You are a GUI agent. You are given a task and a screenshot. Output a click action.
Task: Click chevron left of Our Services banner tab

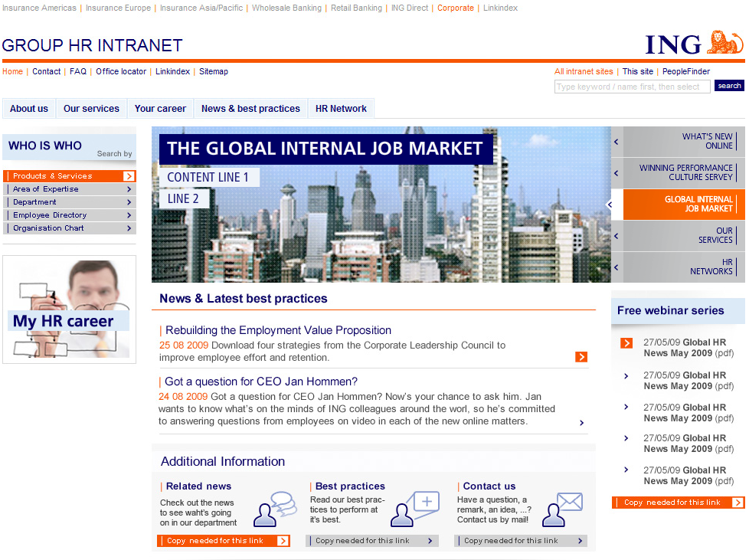(617, 236)
